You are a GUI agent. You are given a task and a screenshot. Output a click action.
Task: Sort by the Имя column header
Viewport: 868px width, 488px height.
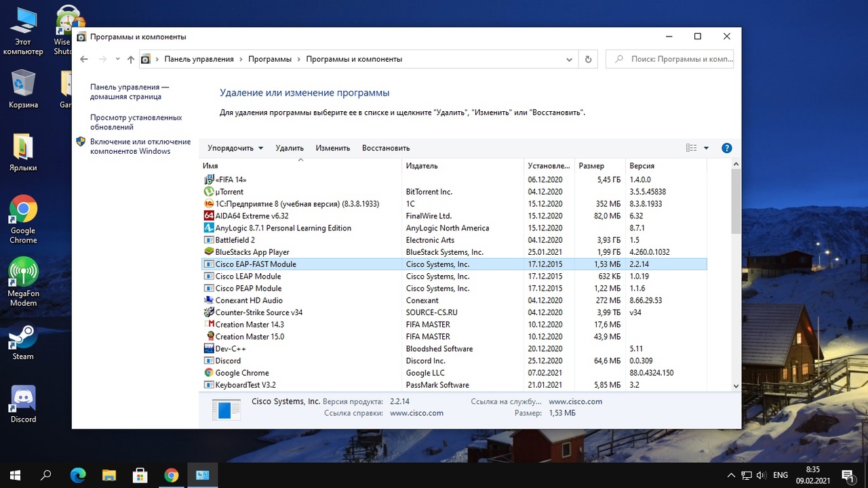pos(300,165)
